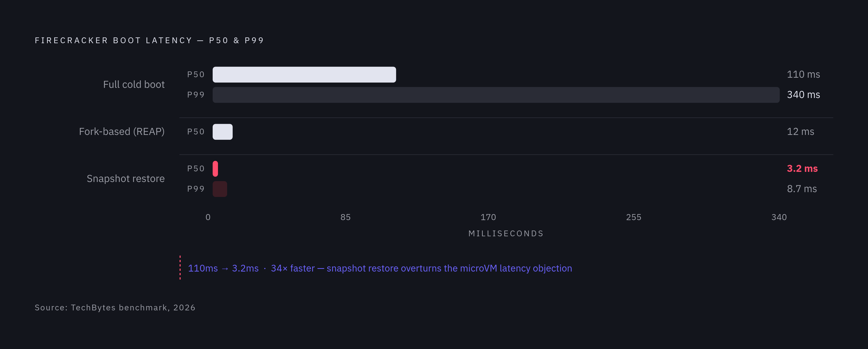The image size is (868, 349).
Task: Click the Full cold boot P99 bar
Action: tap(496, 95)
